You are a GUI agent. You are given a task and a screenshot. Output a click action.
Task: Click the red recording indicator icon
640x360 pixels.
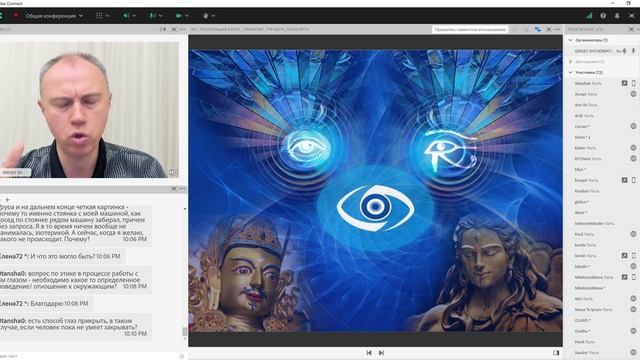click(16, 16)
